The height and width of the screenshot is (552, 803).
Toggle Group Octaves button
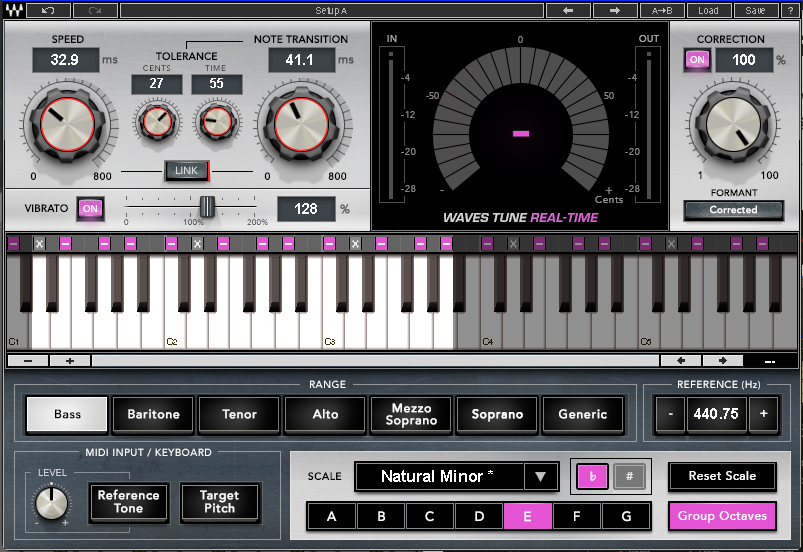tap(722, 516)
